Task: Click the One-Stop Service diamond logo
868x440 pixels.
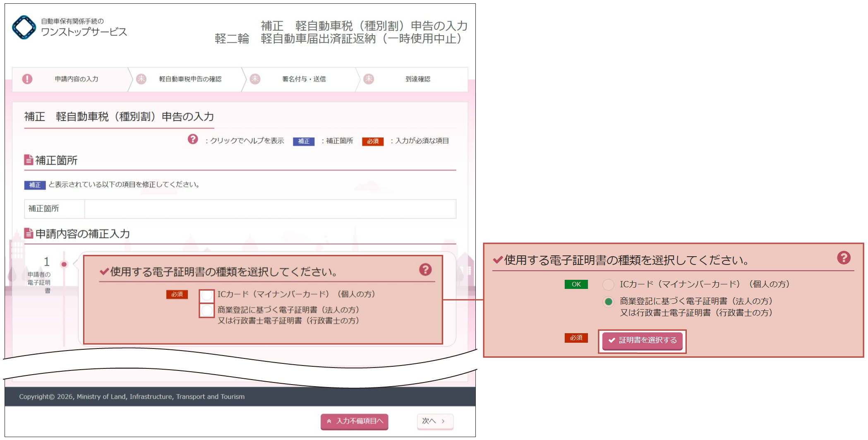Action: (x=24, y=27)
